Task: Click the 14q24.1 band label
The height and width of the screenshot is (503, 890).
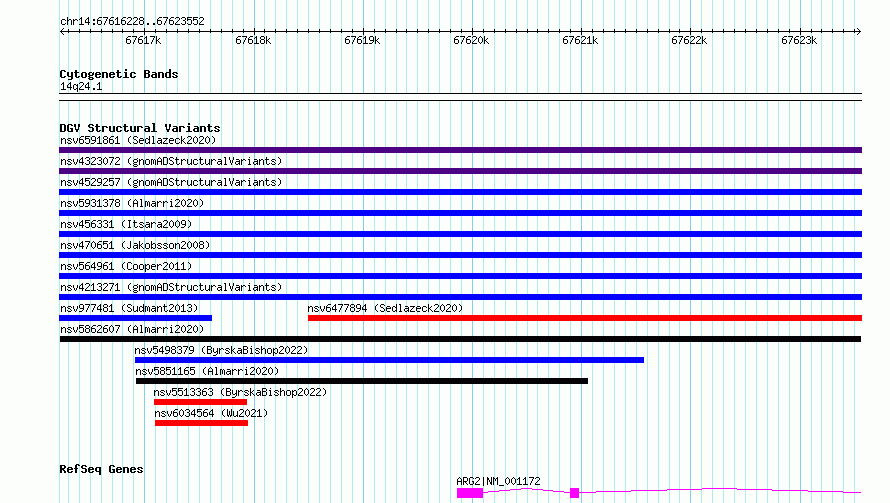Action: pos(81,86)
